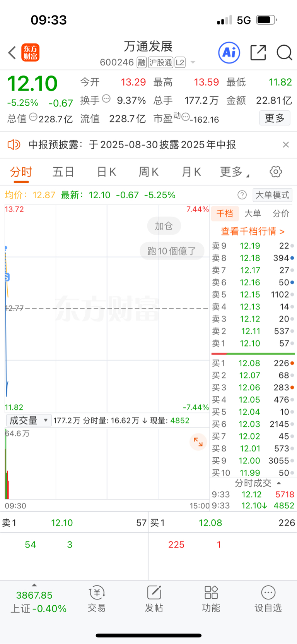
Task: Tap the 加仓 chart bubble
Action: click(164, 226)
